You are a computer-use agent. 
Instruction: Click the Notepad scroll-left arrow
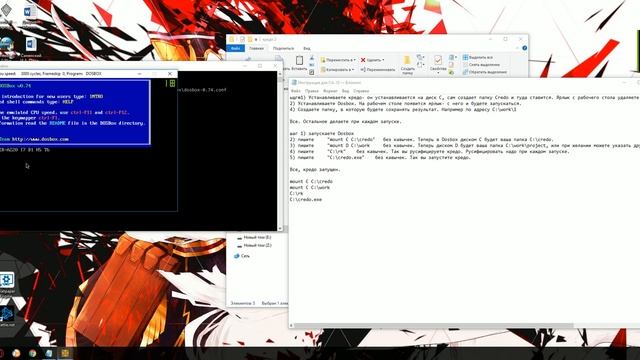[291, 325]
